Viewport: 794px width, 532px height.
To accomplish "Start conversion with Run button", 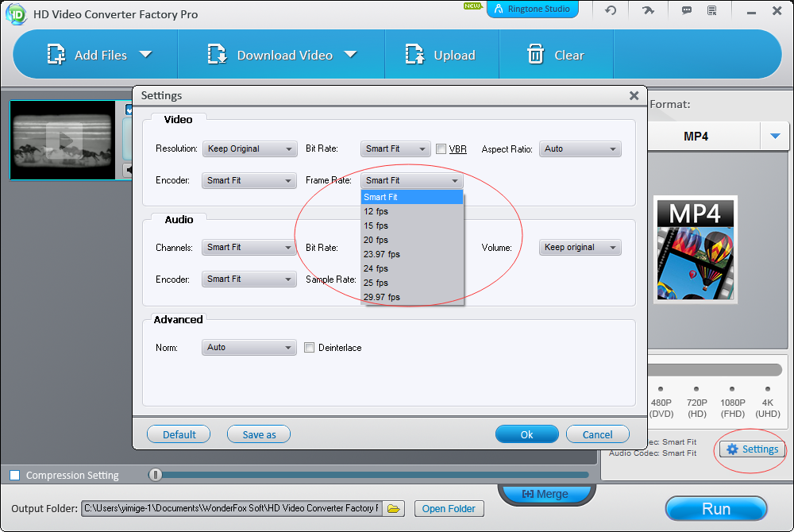I will [715, 509].
